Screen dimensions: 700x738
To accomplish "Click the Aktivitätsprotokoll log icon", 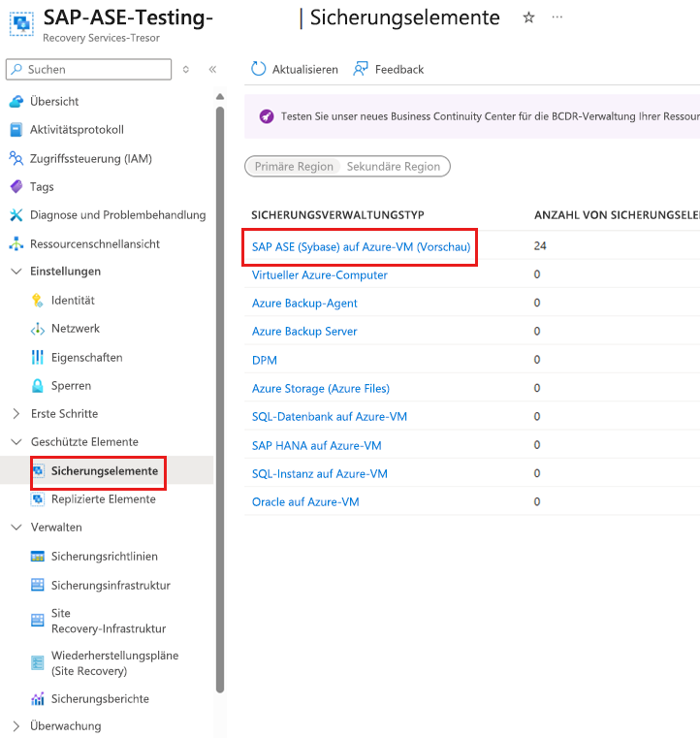I will click(x=16, y=129).
